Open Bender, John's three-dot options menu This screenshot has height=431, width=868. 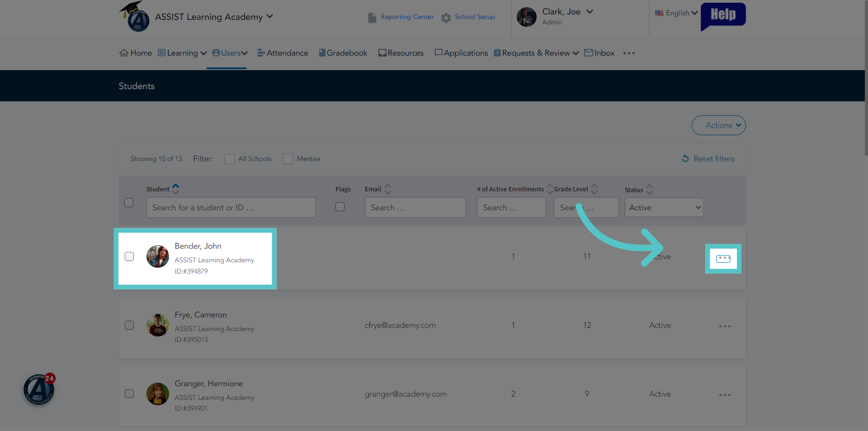coord(723,259)
